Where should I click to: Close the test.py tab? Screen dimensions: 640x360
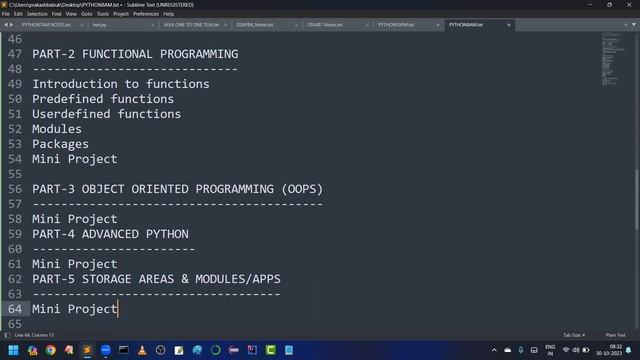click(153, 25)
